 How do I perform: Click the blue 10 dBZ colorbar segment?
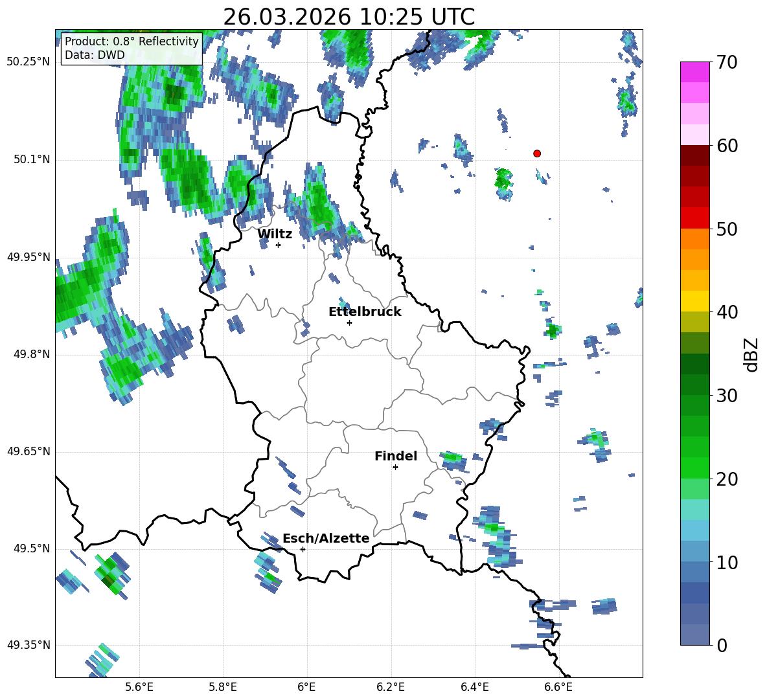click(694, 551)
